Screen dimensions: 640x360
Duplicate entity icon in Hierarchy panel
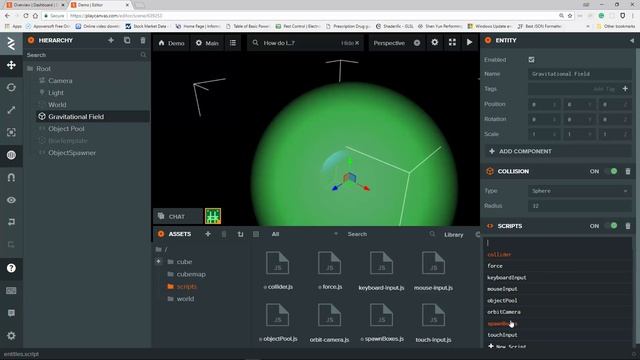[x=127, y=40]
